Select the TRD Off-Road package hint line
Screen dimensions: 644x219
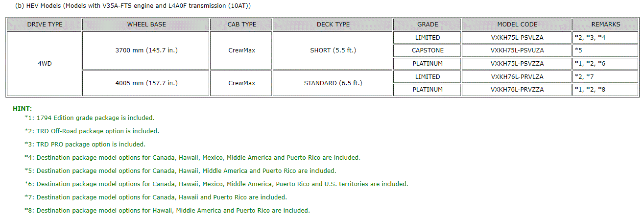point(92,131)
